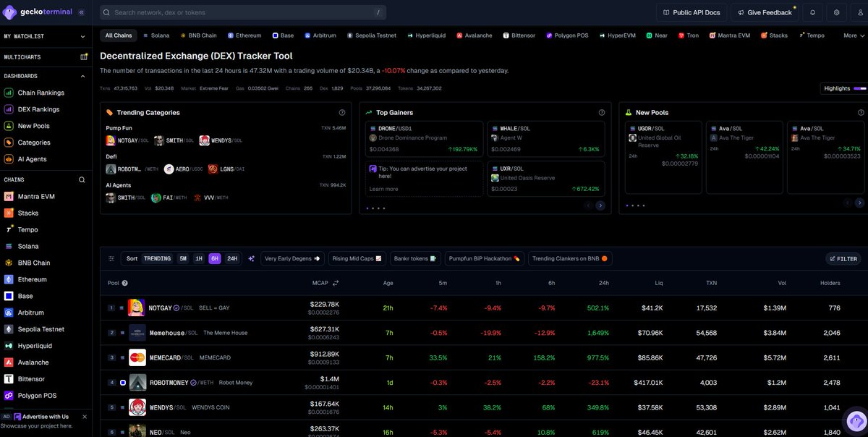868x437 pixels.
Task: Select the 5M sort timeframe
Action: pos(183,258)
